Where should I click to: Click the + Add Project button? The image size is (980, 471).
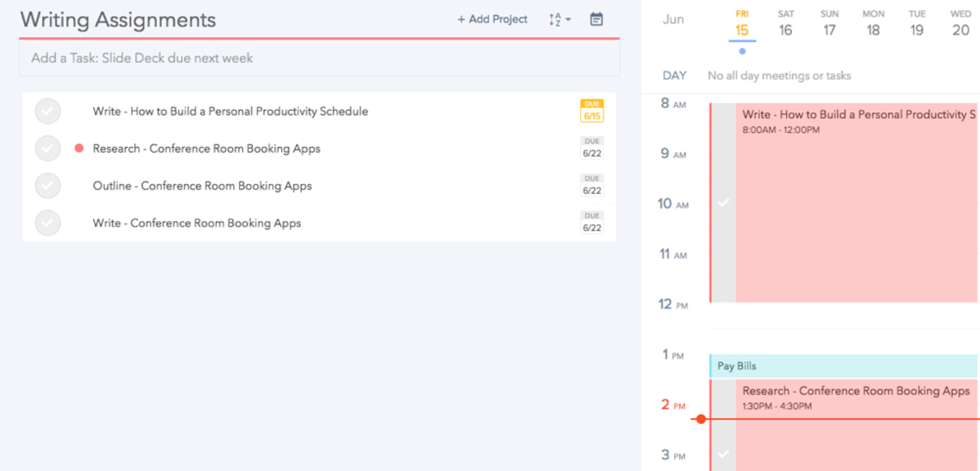pos(493,20)
